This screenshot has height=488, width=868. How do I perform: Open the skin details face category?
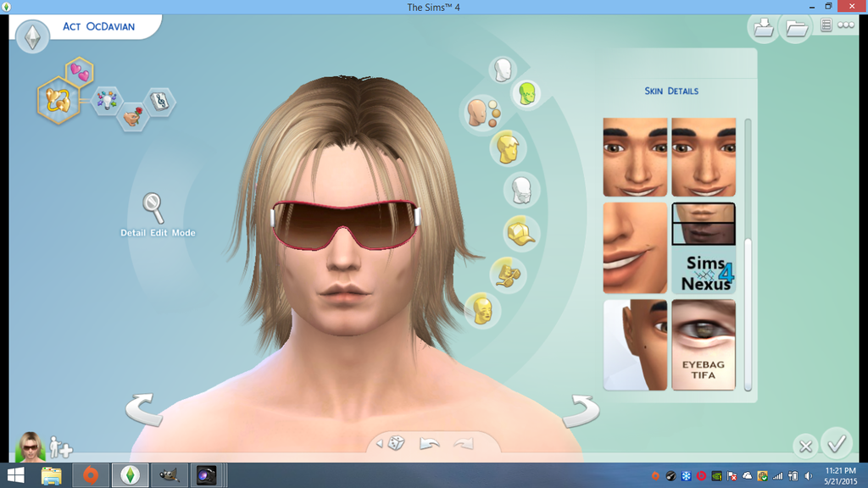[x=482, y=311]
